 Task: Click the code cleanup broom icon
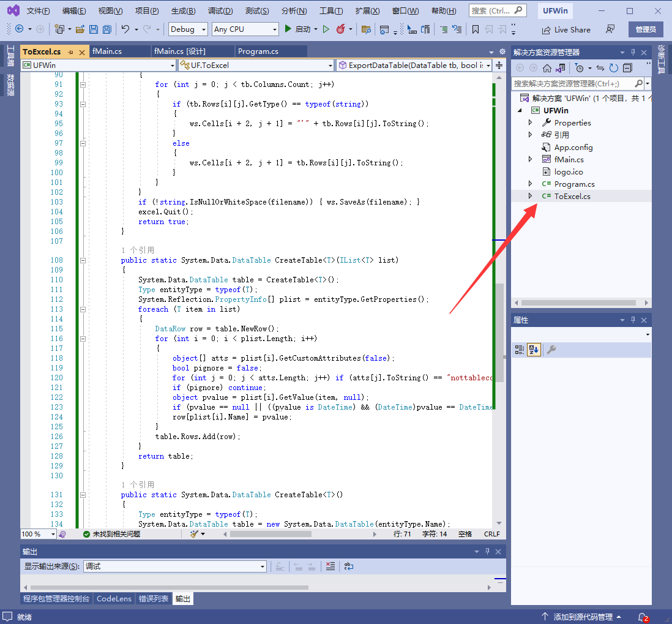(194, 534)
